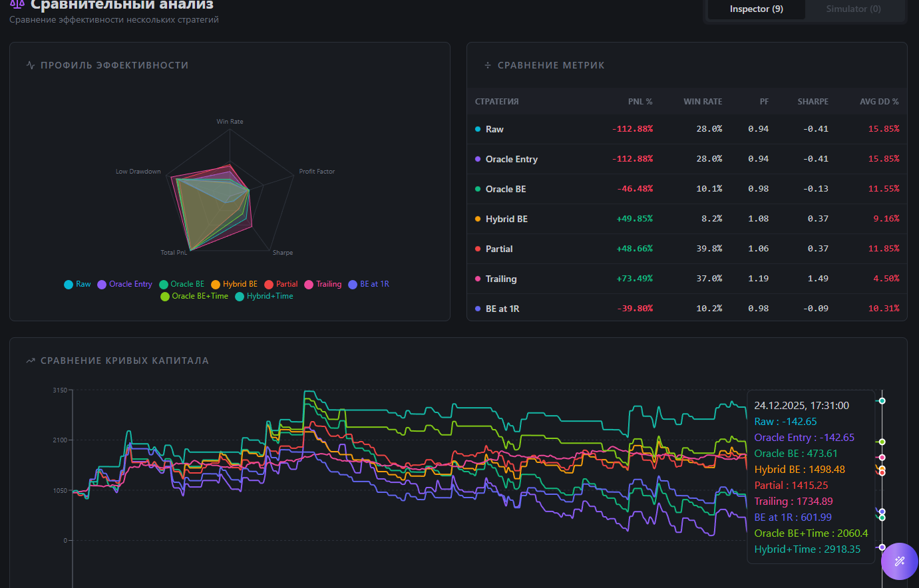Viewport: 919px width, 588px height.
Task: Click the purple magic wand floating button
Action: (900, 561)
